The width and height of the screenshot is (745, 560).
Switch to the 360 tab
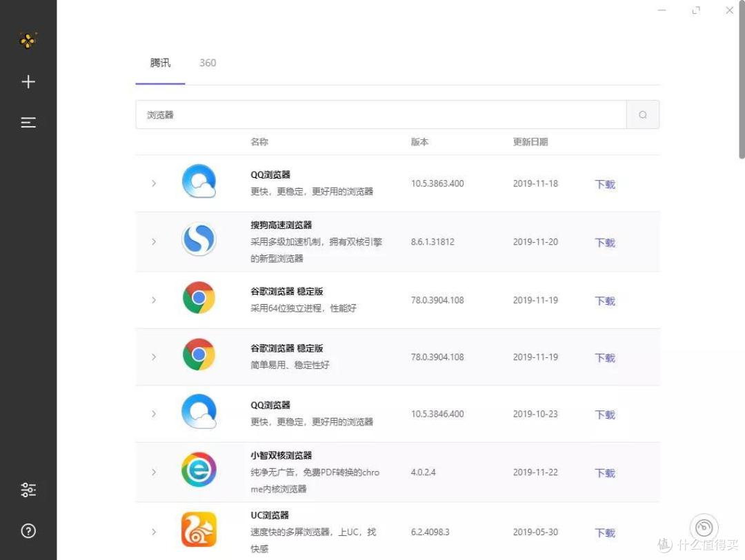coord(208,63)
